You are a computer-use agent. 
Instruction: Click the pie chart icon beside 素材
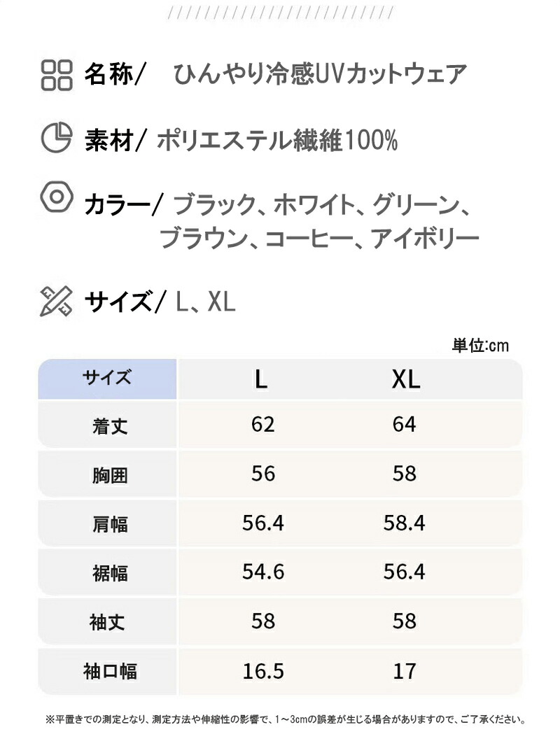[57, 138]
